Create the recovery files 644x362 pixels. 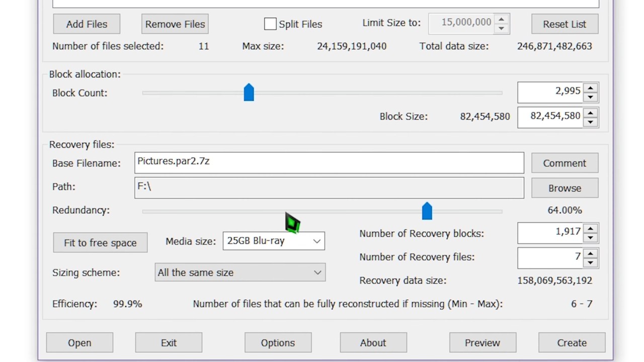coord(572,343)
